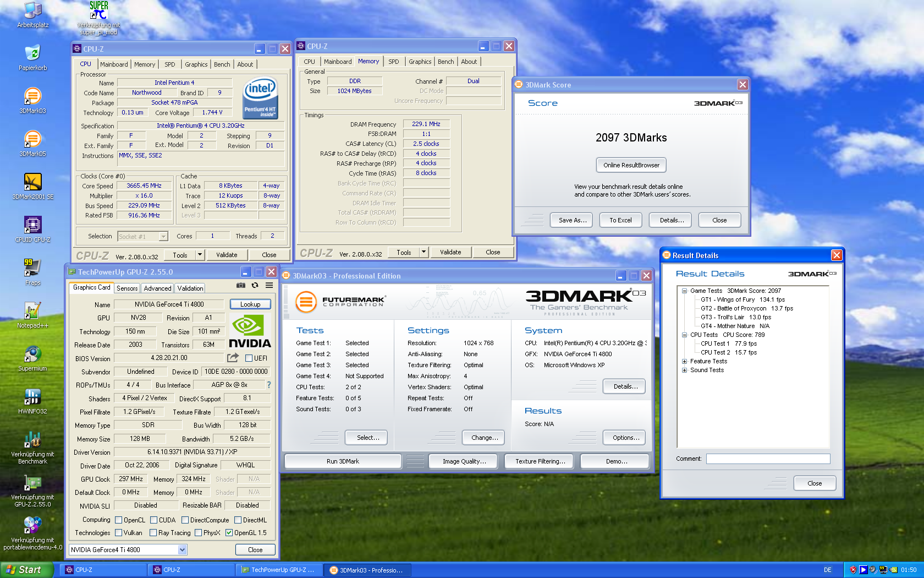This screenshot has width=924, height=578.
Task: Open the GPU selector dropdown in GPU-Z
Action: click(x=182, y=549)
